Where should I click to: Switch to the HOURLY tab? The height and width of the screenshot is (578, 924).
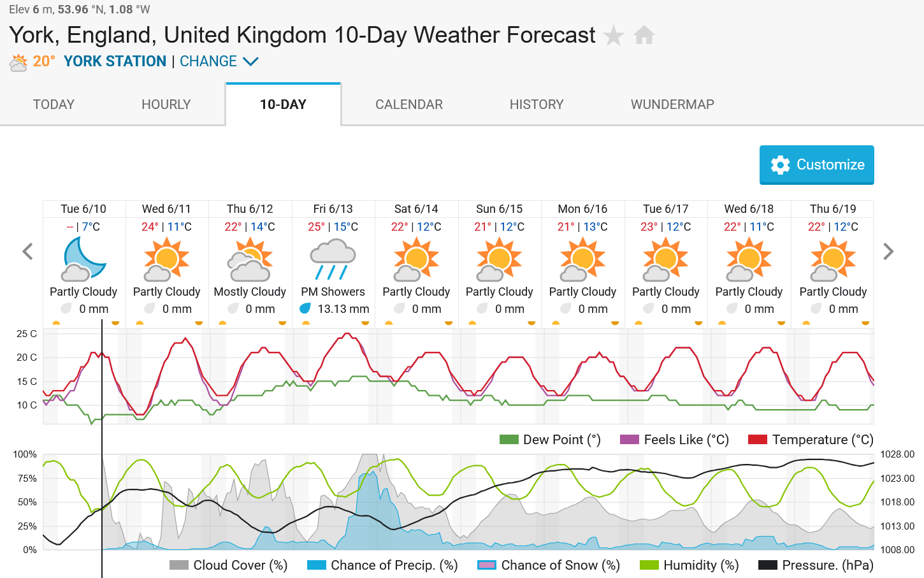[x=166, y=105]
